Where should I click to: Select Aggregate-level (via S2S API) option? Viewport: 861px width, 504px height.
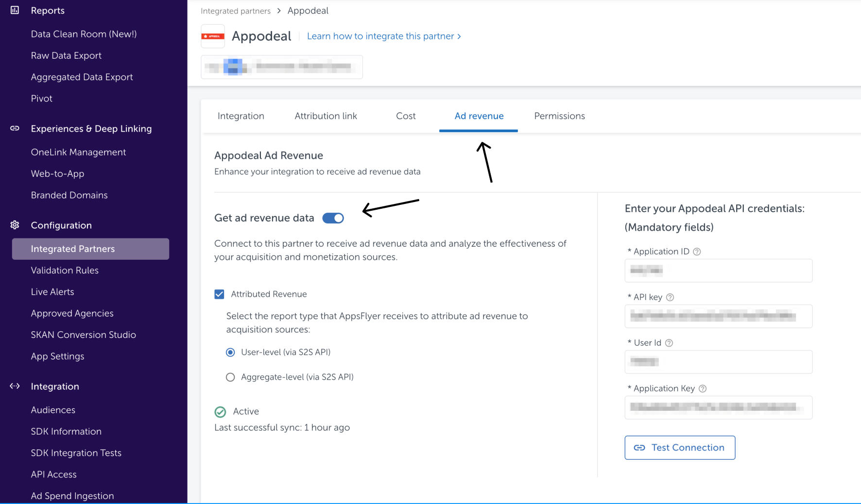point(230,377)
